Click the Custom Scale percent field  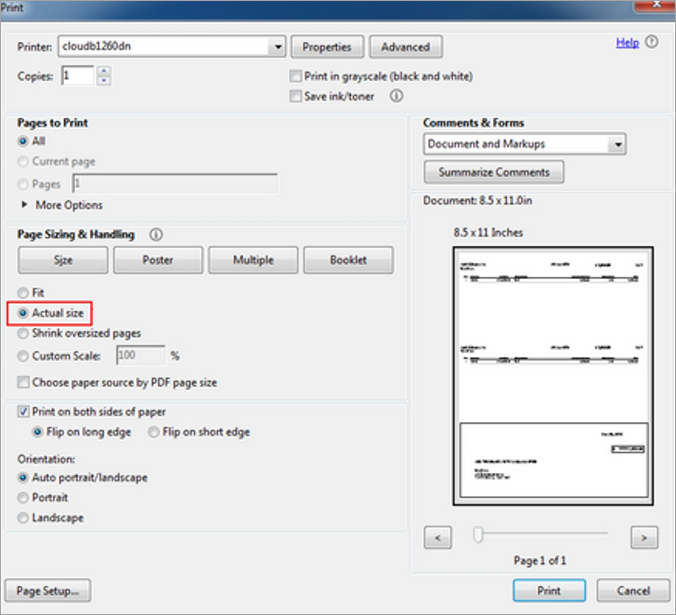[x=141, y=355]
